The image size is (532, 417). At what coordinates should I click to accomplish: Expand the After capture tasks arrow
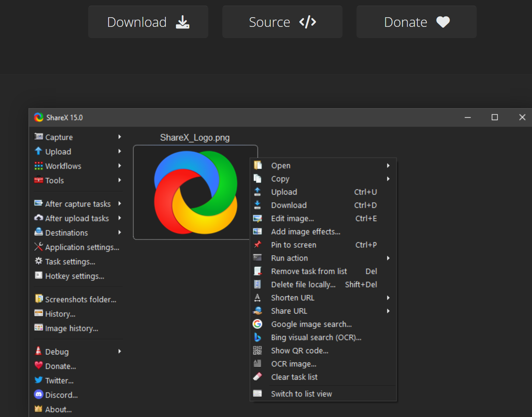(x=119, y=203)
